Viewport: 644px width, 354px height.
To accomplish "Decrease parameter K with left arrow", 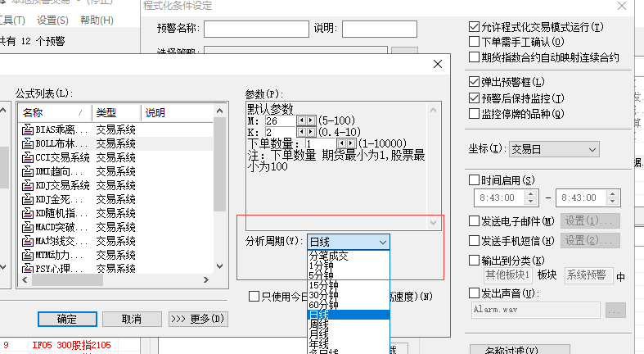I will [302, 132].
